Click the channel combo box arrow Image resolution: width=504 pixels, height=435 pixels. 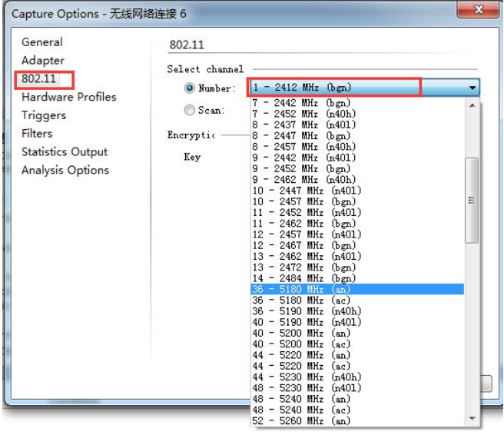[472, 88]
